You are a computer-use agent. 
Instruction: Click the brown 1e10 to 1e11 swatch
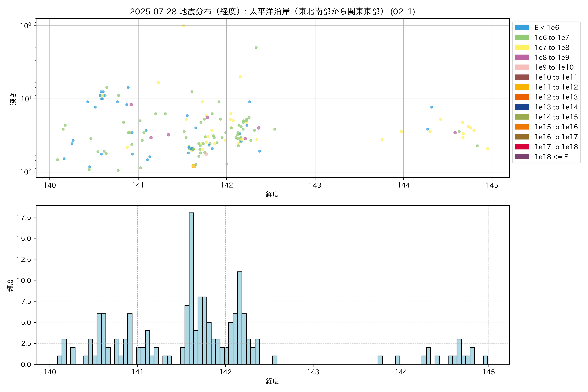(522, 77)
